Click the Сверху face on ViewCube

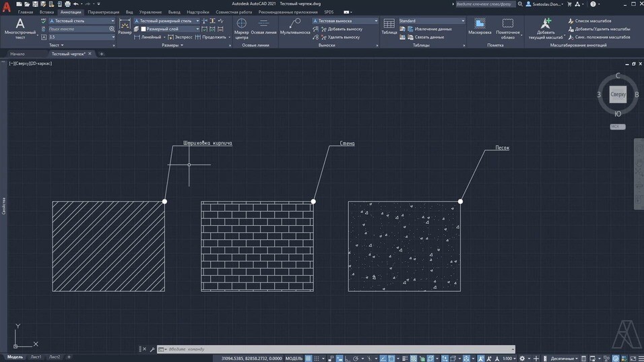pyautogui.click(x=618, y=94)
